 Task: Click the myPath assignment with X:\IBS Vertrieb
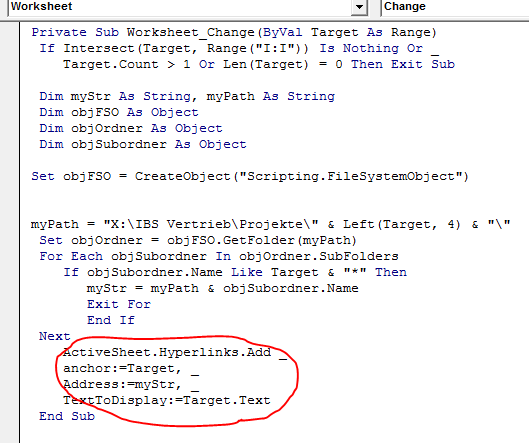pos(271,224)
